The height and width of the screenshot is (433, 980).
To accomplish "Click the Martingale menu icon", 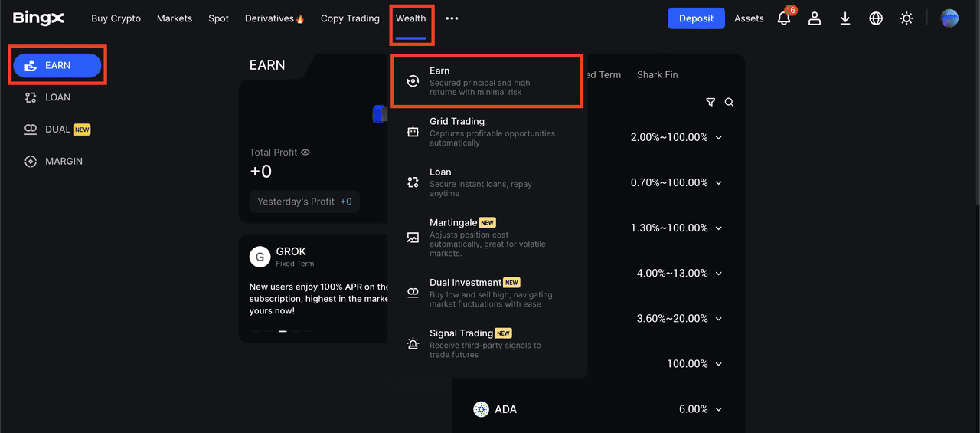I will pyautogui.click(x=413, y=238).
